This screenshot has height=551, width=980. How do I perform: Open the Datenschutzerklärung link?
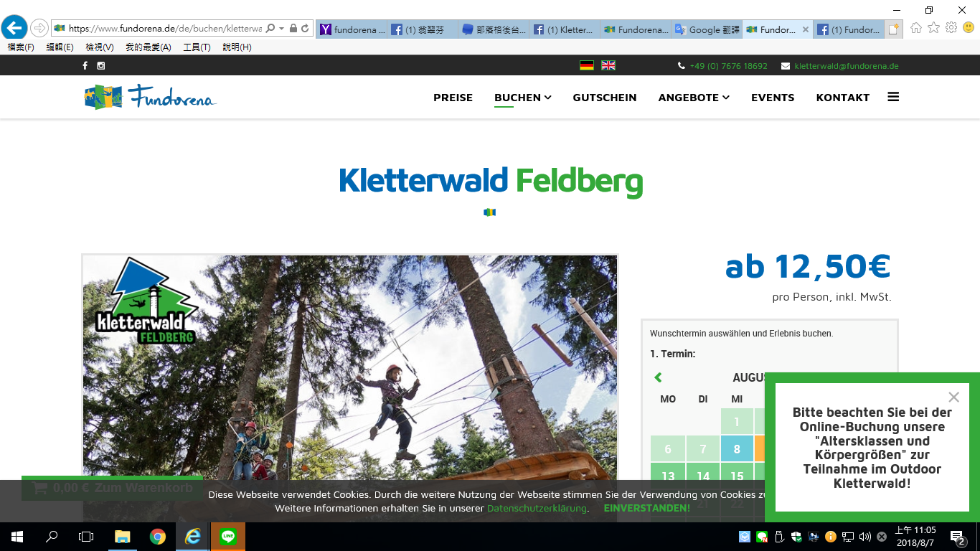pos(537,509)
